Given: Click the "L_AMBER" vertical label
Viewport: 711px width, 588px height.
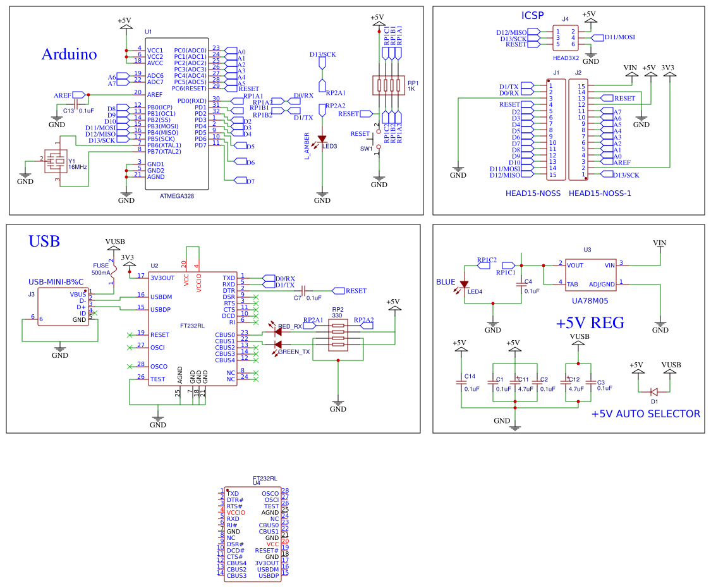Looking at the screenshot, I should (307, 145).
